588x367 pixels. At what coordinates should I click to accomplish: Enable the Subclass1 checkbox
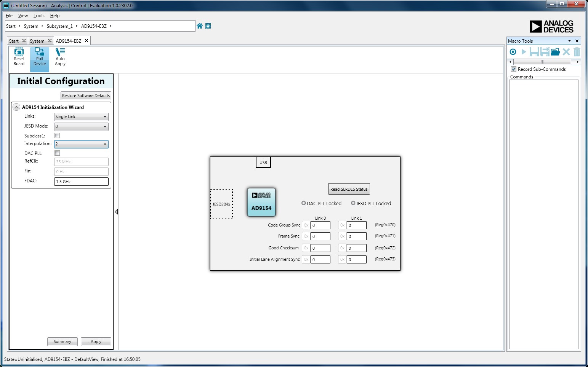(57, 136)
